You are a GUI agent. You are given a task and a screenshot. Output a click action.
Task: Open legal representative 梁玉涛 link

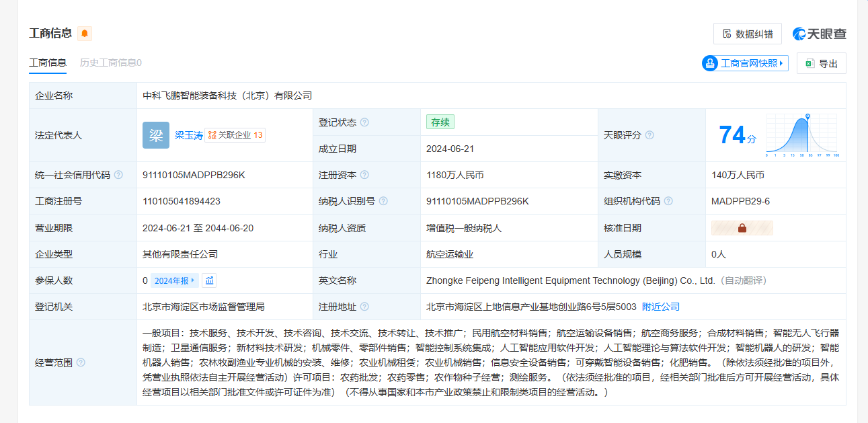click(188, 135)
